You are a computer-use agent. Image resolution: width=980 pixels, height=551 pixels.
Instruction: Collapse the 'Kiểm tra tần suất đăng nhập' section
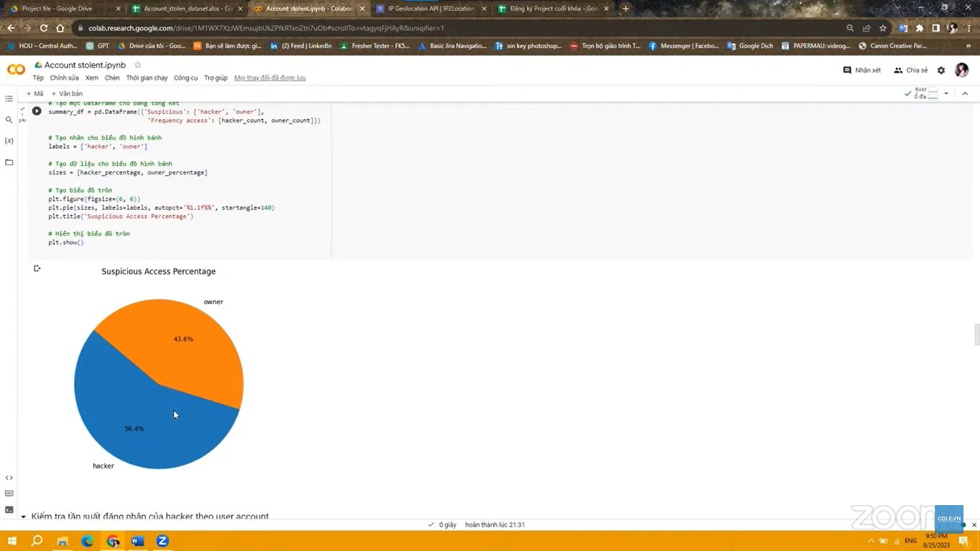tap(24, 517)
